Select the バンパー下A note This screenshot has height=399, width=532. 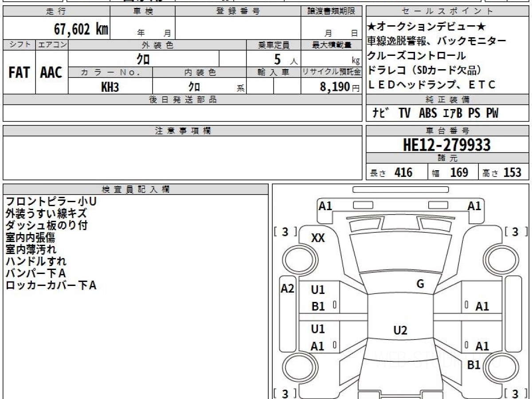[35, 273]
